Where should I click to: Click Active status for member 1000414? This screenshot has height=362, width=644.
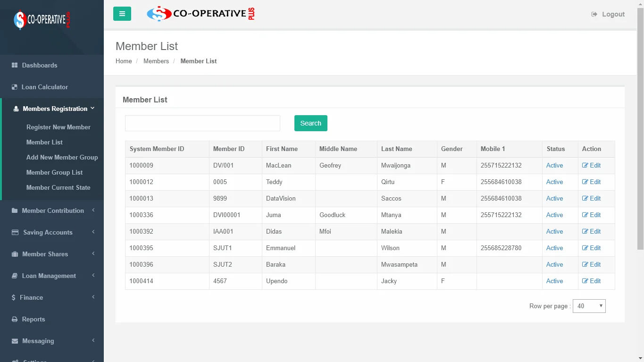(554, 281)
